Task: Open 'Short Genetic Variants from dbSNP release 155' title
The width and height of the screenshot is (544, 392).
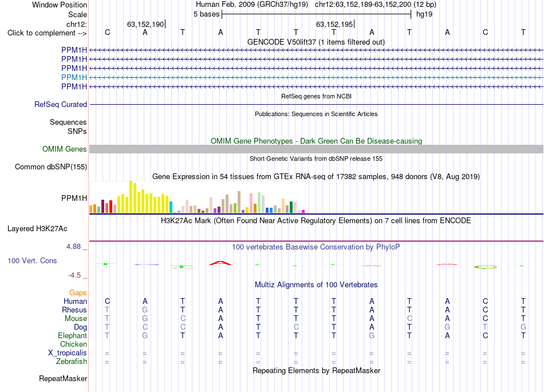Action: tap(316, 159)
